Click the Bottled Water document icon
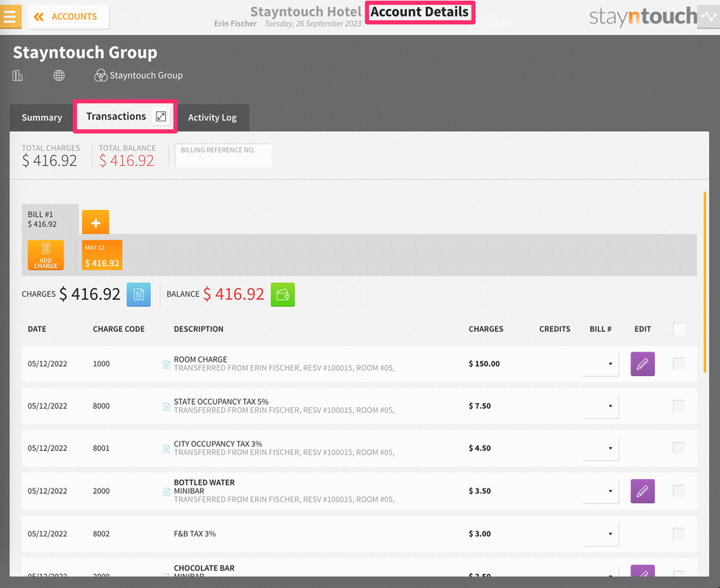 tap(166, 492)
